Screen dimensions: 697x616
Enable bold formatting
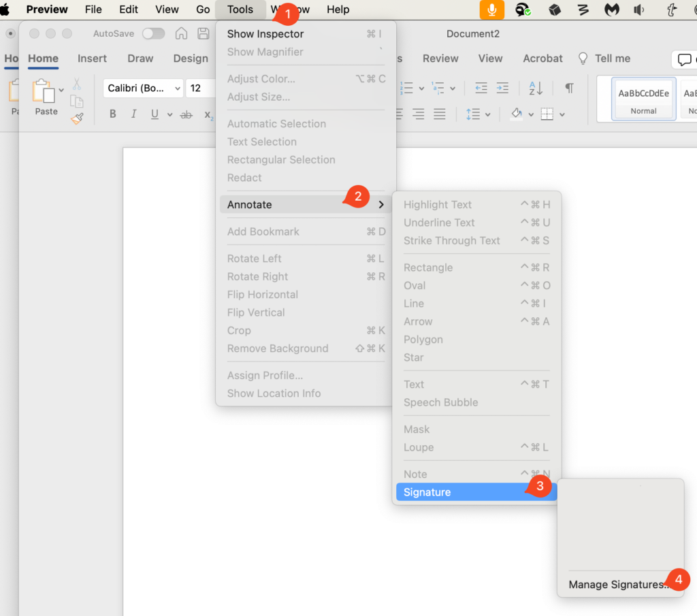[x=112, y=114]
